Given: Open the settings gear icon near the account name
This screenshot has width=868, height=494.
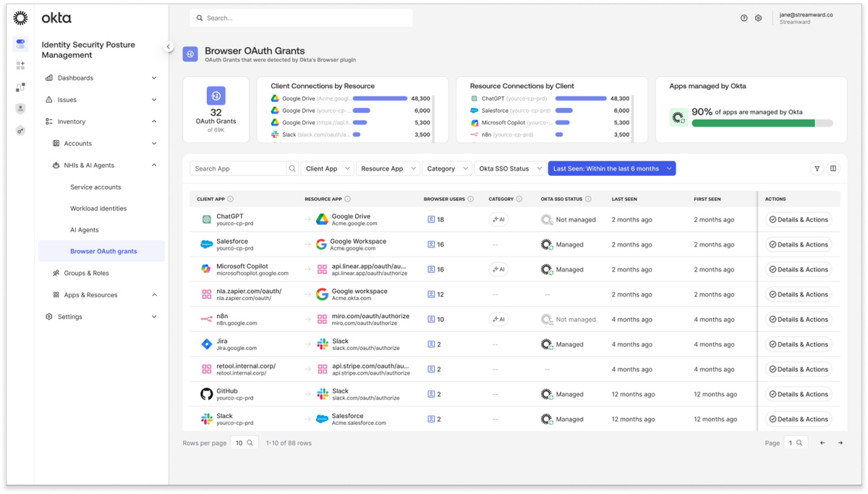Looking at the screenshot, I should coord(758,17).
